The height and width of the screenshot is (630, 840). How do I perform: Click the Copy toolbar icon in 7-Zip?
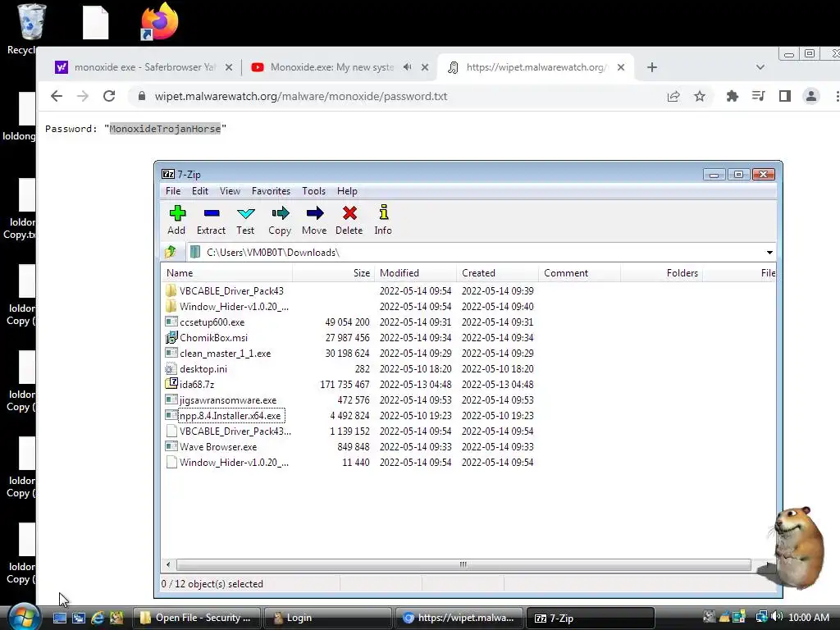(280, 220)
